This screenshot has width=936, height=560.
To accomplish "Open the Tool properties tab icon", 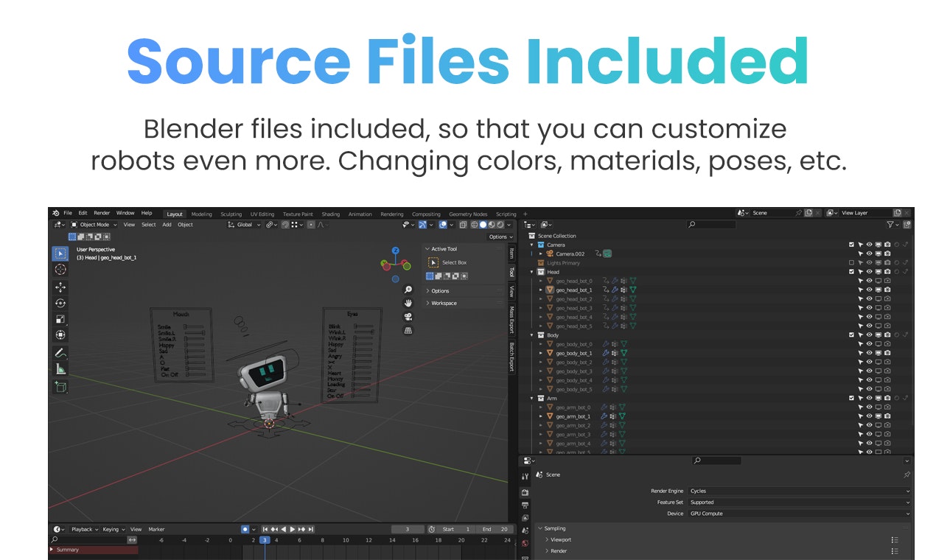I will pyautogui.click(x=525, y=477).
